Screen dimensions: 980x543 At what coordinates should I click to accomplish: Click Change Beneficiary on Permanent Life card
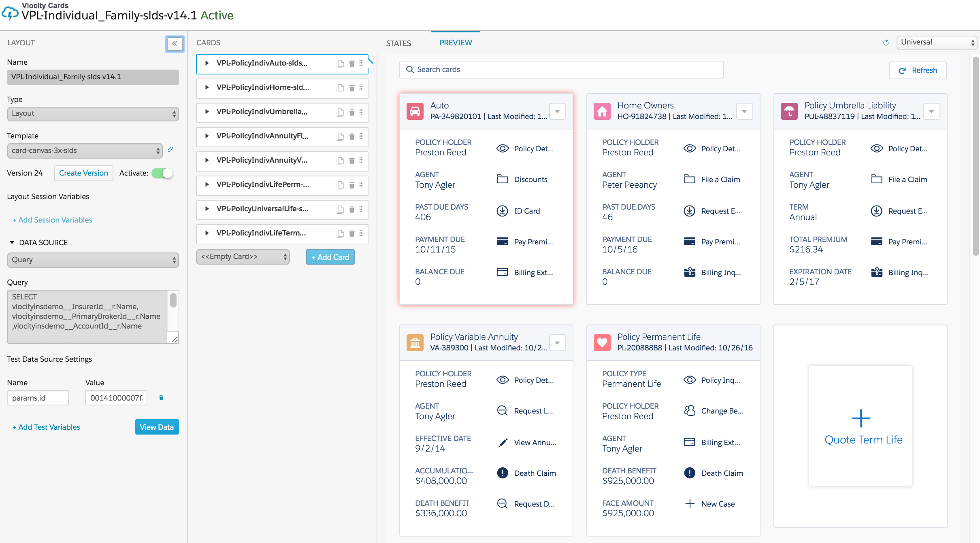[x=714, y=411]
